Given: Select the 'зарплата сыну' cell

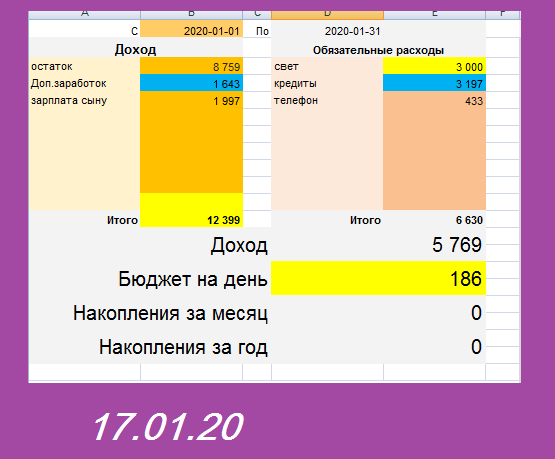Looking at the screenshot, I should click(85, 100).
